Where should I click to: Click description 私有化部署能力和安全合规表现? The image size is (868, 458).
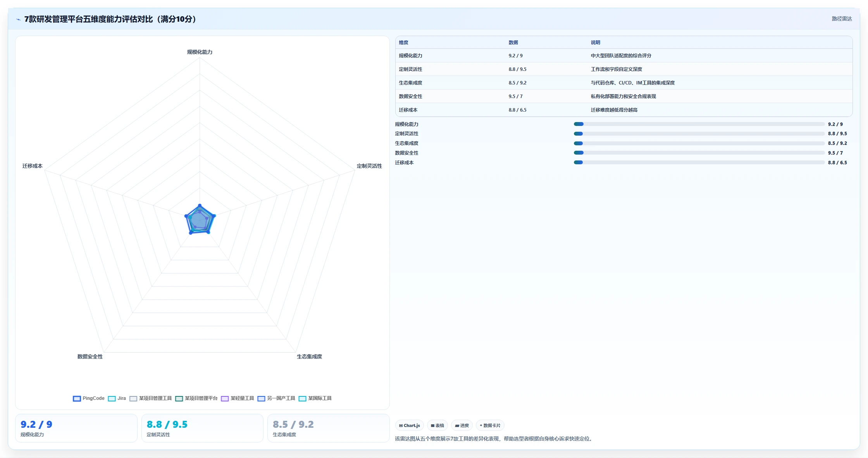[623, 96]
